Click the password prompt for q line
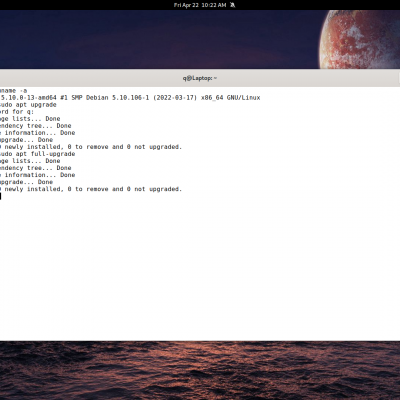This screenshot has height=400, width=400. (17, 112)
